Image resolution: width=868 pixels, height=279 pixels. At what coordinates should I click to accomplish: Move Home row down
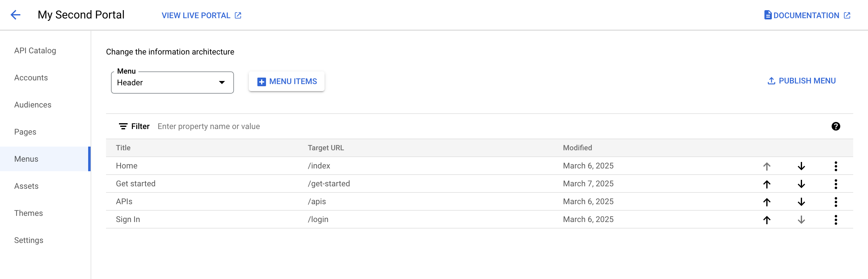(801, 166)
